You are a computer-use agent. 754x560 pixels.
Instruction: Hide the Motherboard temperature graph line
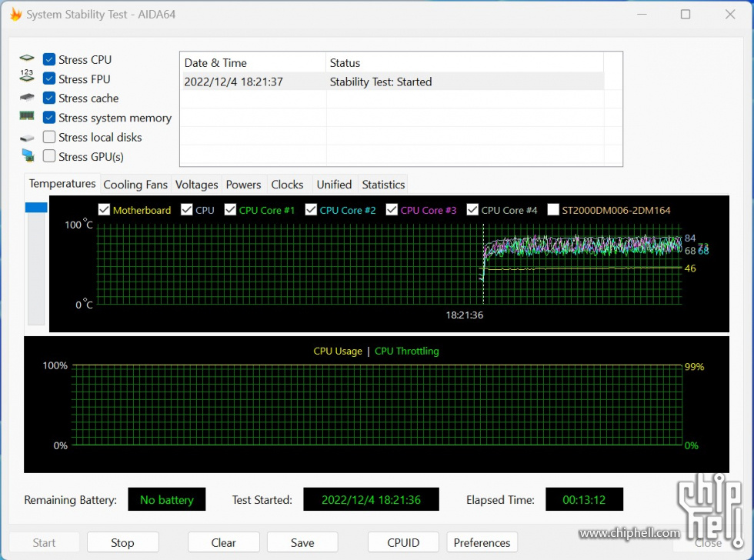click(x=104, y=209)
